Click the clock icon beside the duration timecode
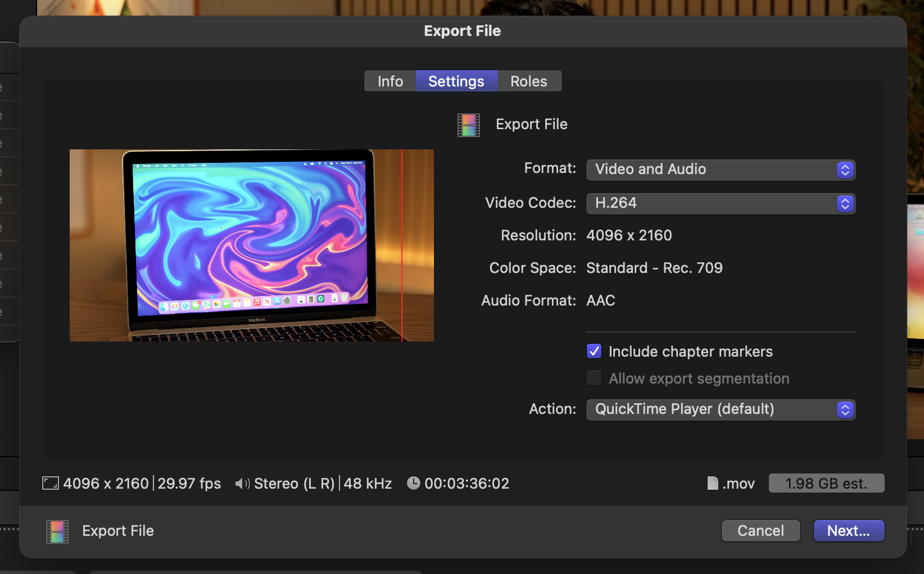Viewport: 924px width, 574px height. point(413,484)
